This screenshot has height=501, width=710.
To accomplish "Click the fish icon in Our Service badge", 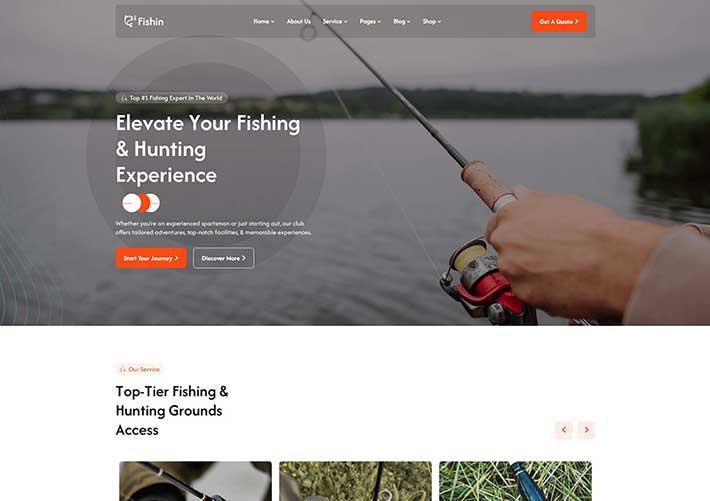I will pos(122,370).
